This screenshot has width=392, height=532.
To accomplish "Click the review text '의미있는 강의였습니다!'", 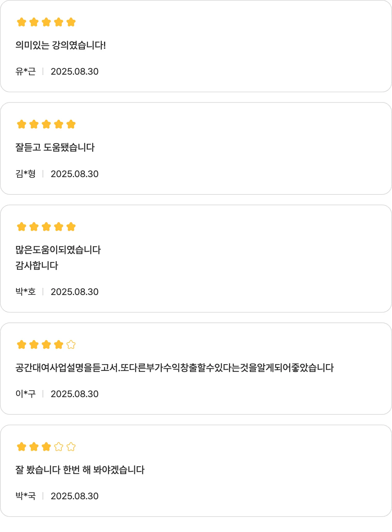I will (x=60, y=45).
